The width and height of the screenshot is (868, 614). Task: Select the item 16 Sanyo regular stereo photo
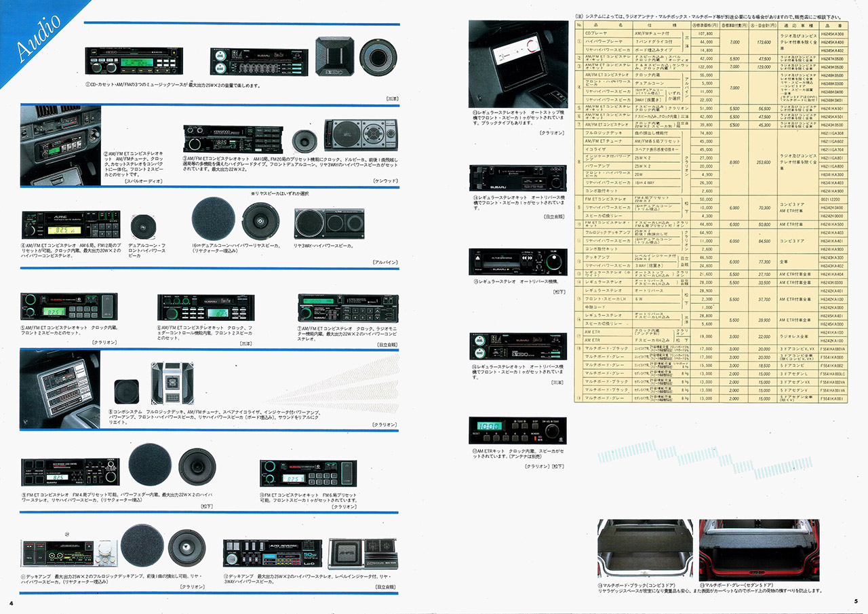click(x=518, y=348)
